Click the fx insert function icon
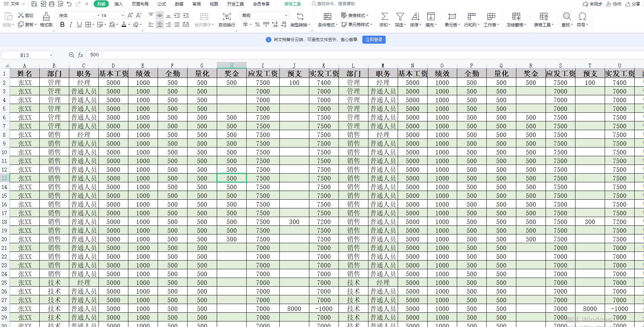This screenshot has height=327, width=644. point(80,55)
